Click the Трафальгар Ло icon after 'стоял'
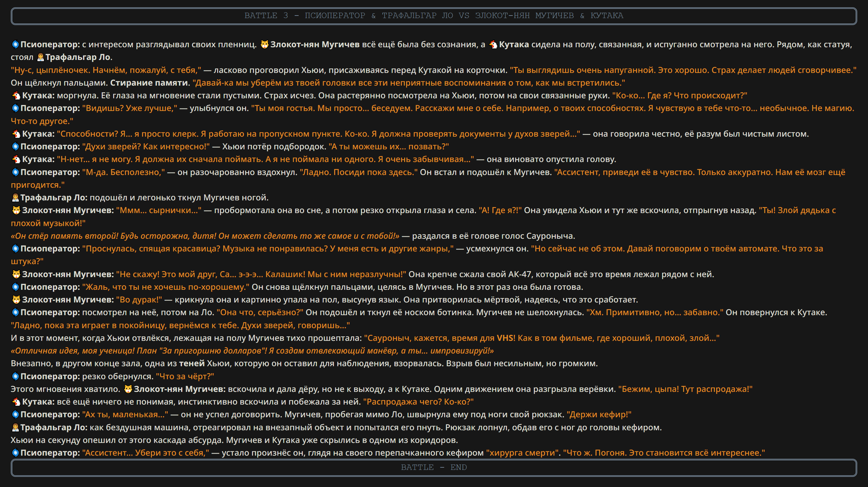The width and height of the screenshot is (868, 487). [x=41, y=57]
